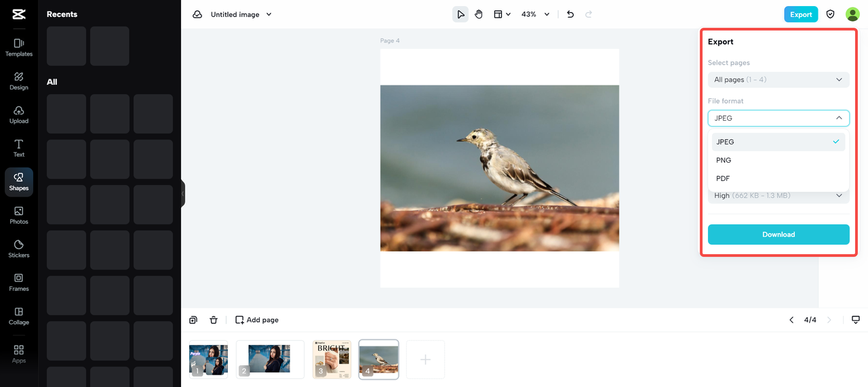
Task: Click the Untitled image title text
Action: 235,14
